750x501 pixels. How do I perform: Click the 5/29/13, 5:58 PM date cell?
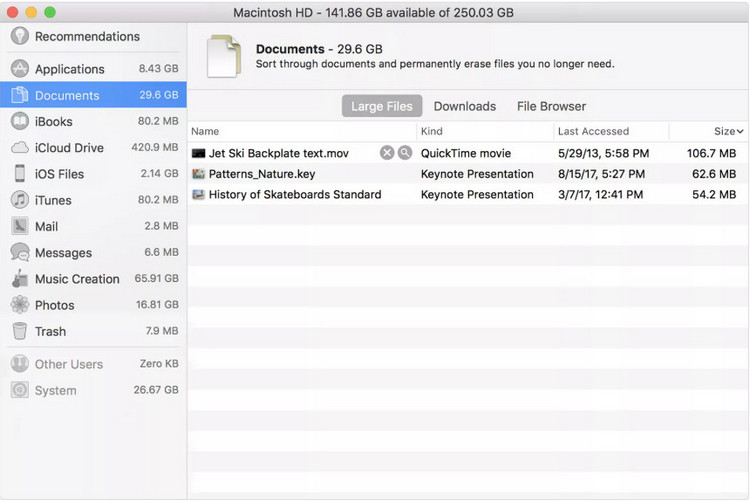tap(603, 153)
